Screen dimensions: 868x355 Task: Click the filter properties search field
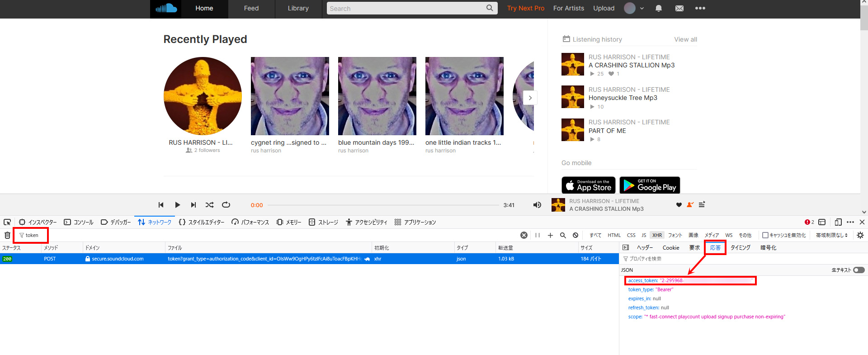tap(743, 259)
